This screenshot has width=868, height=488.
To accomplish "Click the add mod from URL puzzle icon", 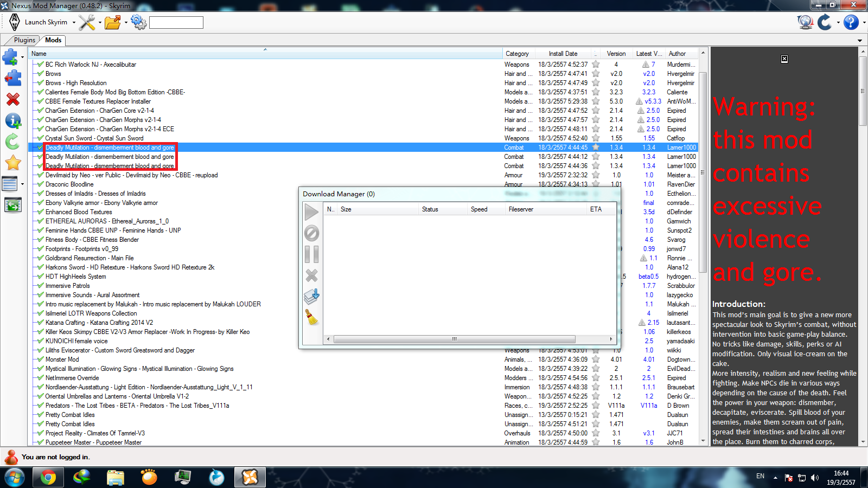I will tap(12, 78).
